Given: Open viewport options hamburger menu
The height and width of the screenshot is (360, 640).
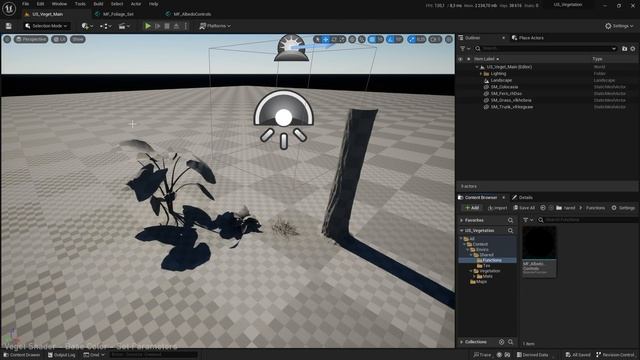Looking at the screenshot, I should click(x=7, y=39).
